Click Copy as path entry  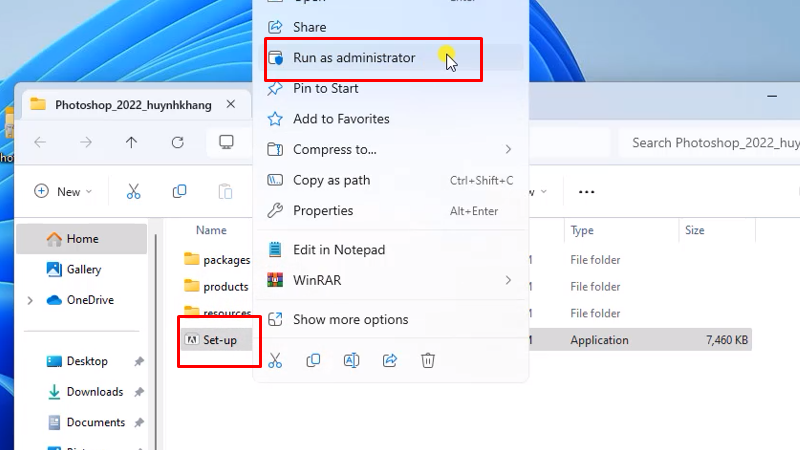[331, 180]
